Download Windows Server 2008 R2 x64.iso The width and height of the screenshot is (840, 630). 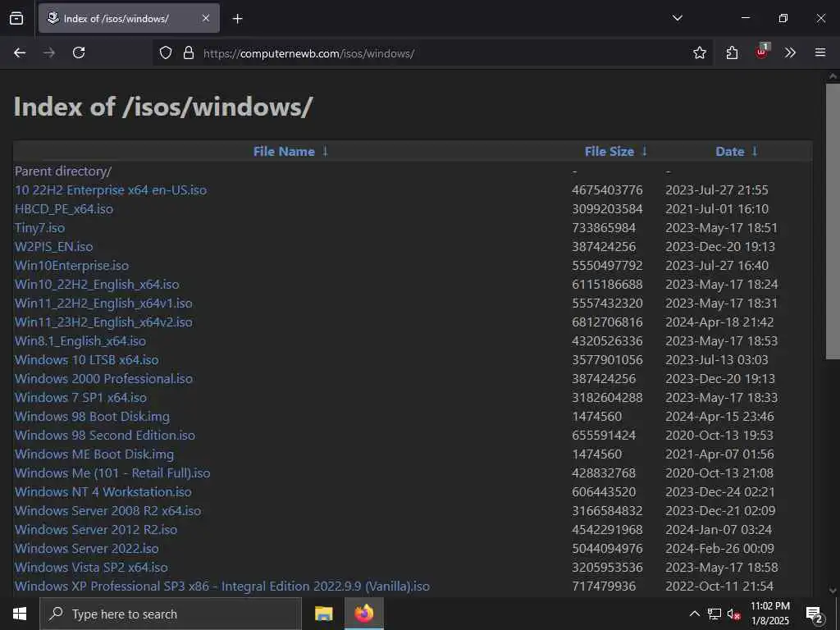pyautogui.click(x=107, y=510)
